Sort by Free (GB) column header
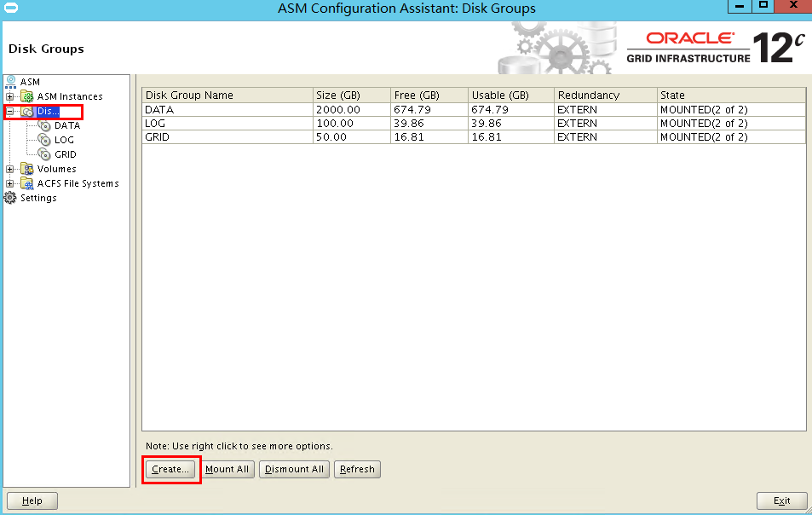 click(429, 95)
